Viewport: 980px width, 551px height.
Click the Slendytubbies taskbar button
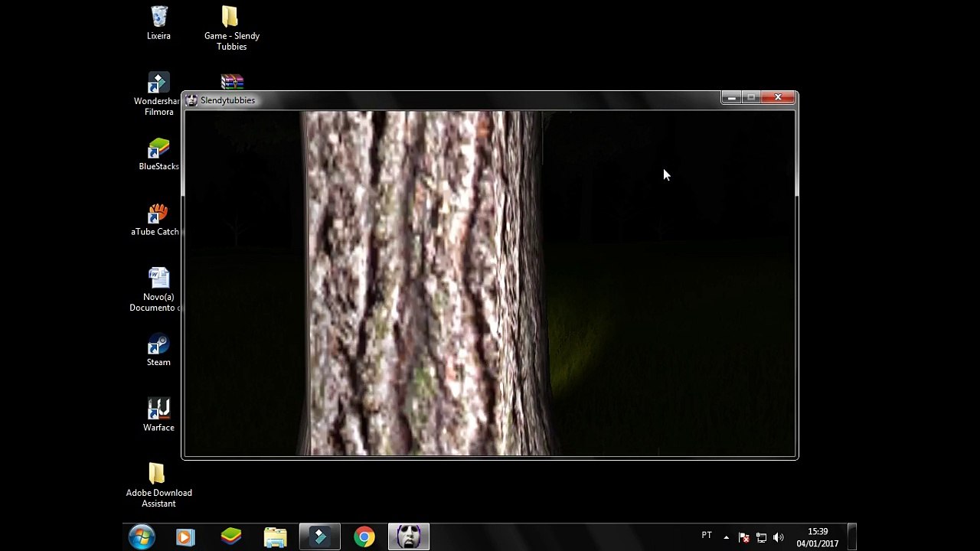[409, 537]
